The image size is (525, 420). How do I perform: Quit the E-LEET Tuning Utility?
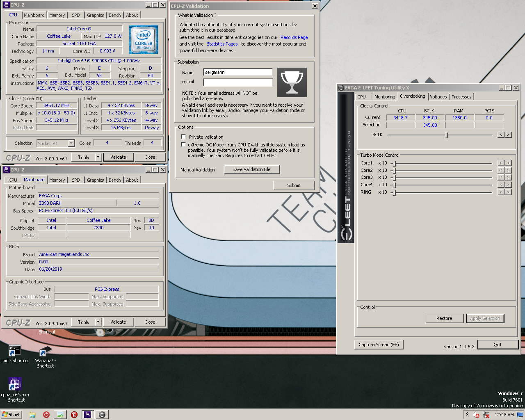click(498, 345)
